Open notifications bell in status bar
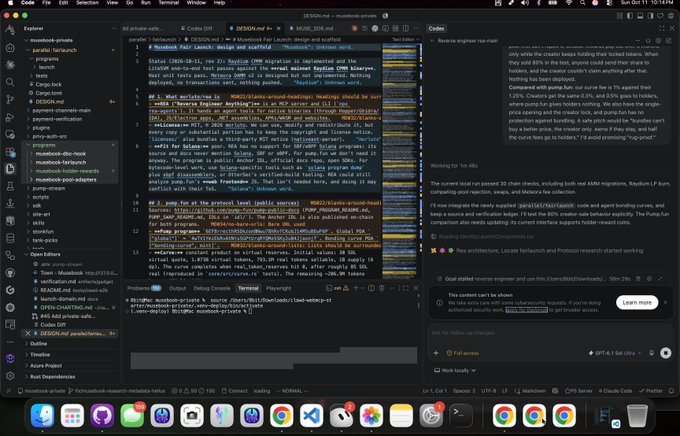This screenshot has height=436, width=680. click(671, 391)
